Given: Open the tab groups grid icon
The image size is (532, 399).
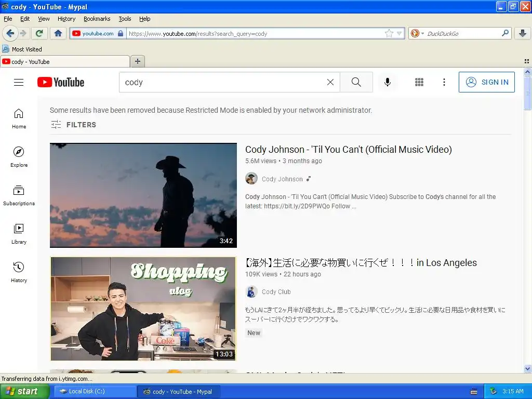Looking at the screenshot, I should [x=527, y=61].
